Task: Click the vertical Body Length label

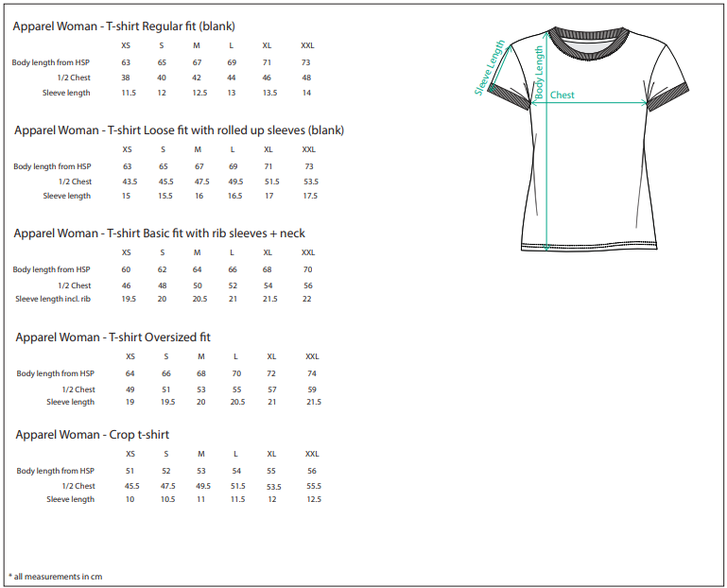Action: tap(538, 72)
